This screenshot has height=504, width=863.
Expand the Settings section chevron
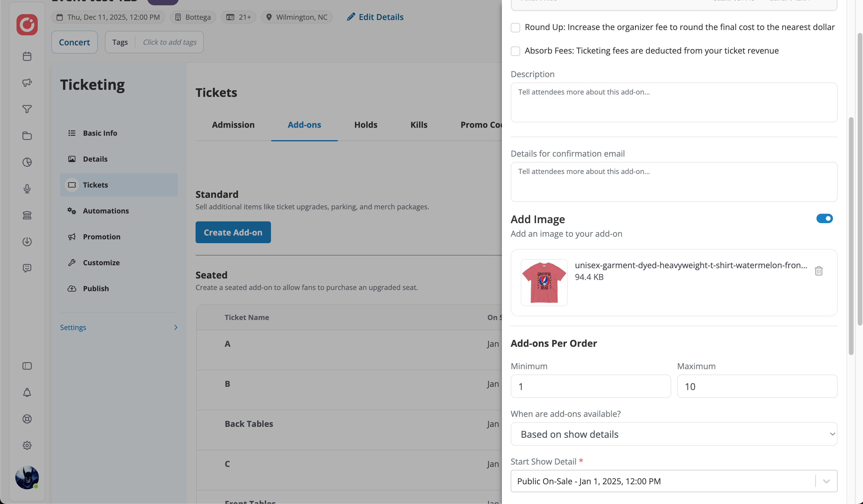pyautogui.click(x=176, y=327)
